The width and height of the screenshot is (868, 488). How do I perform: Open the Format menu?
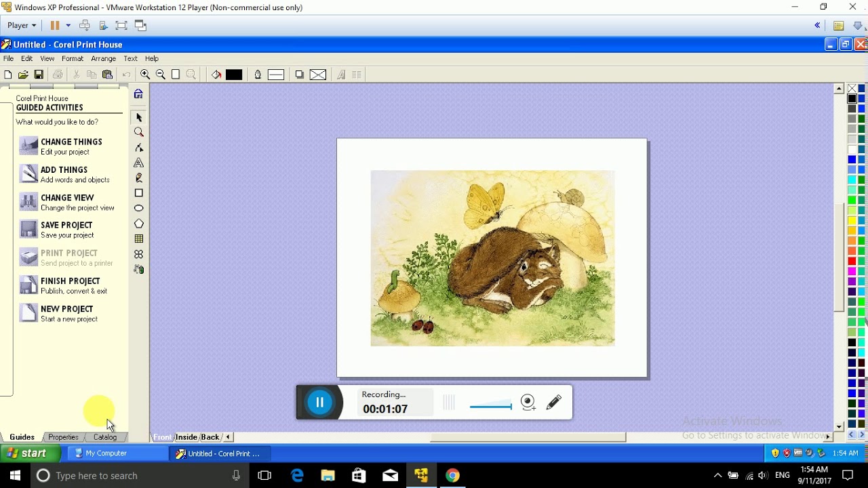73,59
